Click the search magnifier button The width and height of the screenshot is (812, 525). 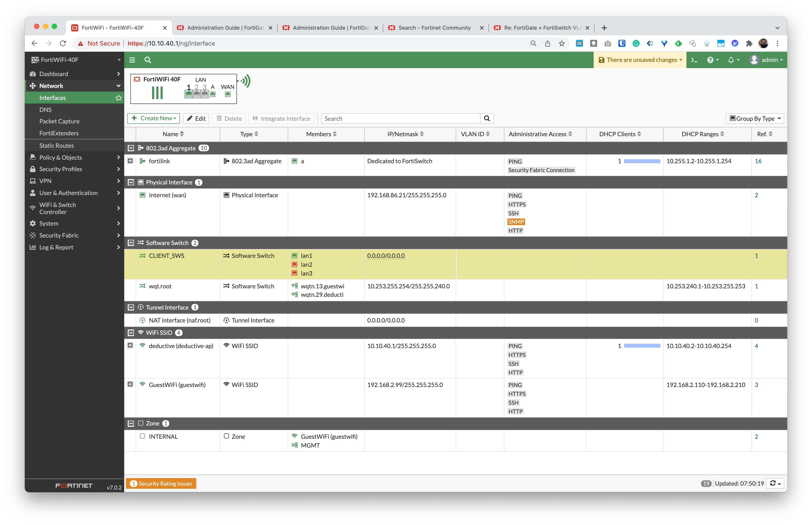(487, 118)
